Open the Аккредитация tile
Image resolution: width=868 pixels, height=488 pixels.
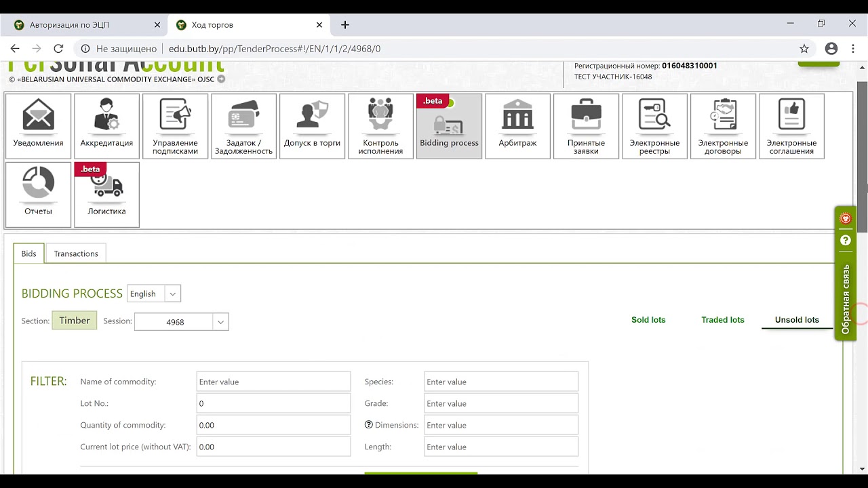pos(106,126)
